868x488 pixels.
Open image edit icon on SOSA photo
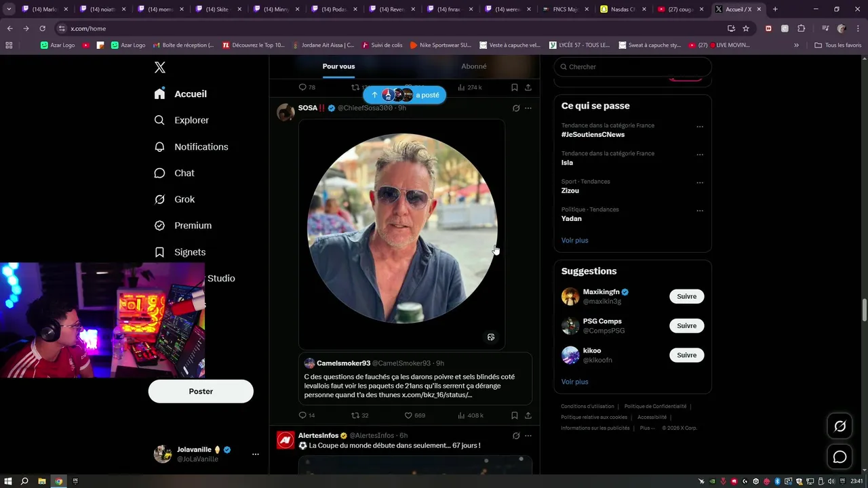coord(491,337)
